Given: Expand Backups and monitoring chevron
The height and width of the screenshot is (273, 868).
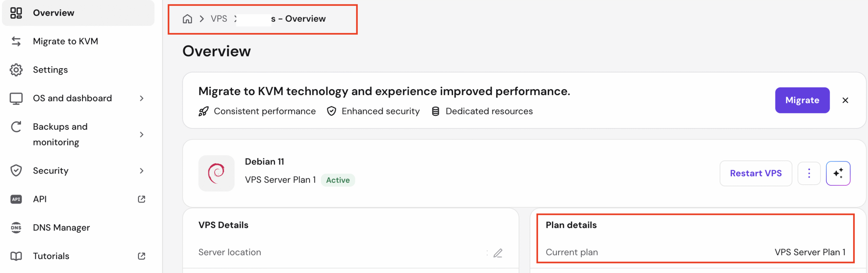Looking at the screenshot, I should point(141,134).
